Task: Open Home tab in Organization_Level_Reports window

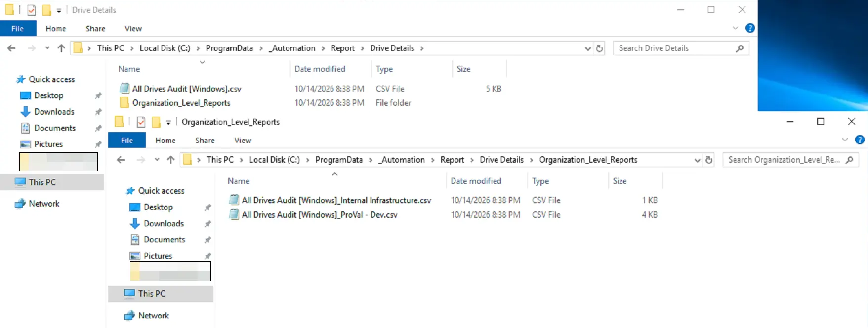Action: (x=165, y=141)
